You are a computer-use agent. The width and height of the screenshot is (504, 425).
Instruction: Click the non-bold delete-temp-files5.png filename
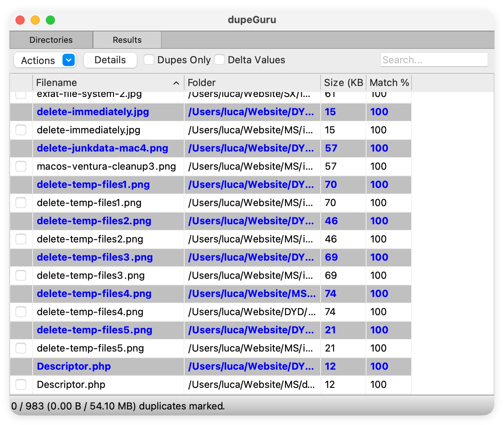90,348
